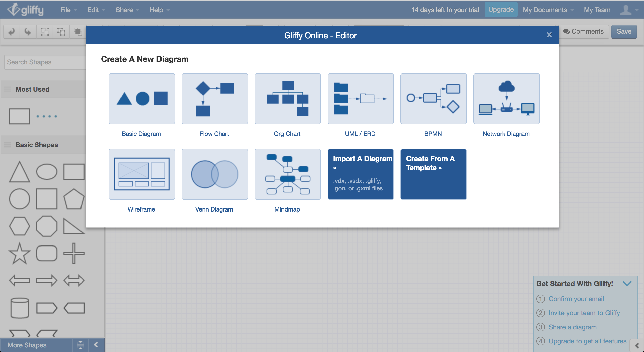The height and width of the screenshot is (352, 644).
Task: Click Create From A Template tile
Action: (x=433, y=174)
